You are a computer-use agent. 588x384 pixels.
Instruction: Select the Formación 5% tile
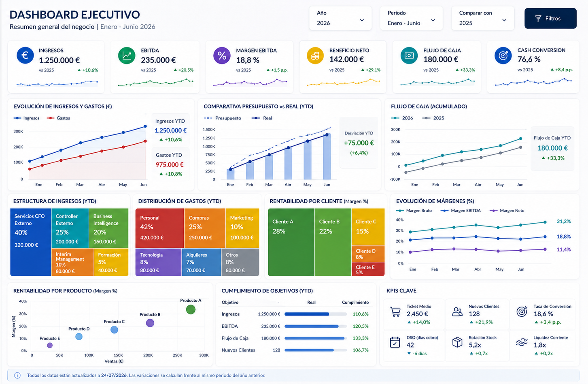(x=111, y=262)
